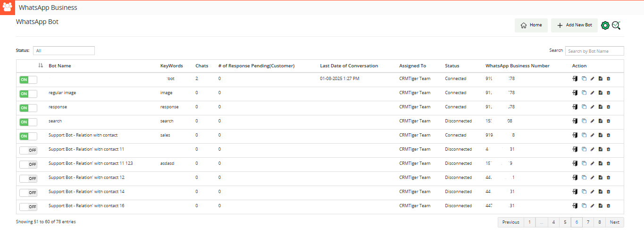Click door-arrow icon in 'contact 14' row
Image resolution: width=644 pixels, height=235 pixels.
click(575, 192)
